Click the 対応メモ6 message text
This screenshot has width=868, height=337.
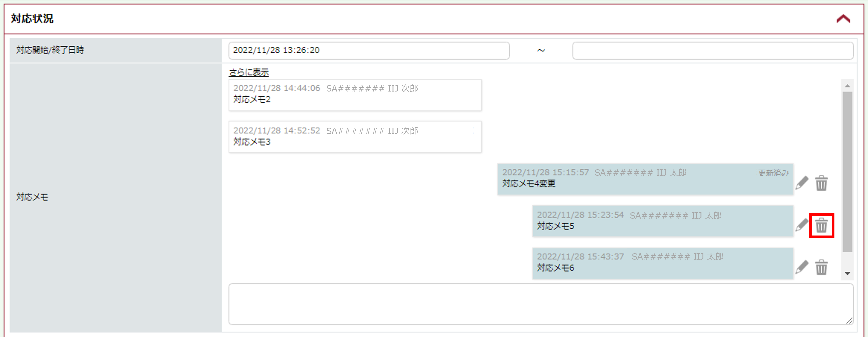[x=555, y=268]
